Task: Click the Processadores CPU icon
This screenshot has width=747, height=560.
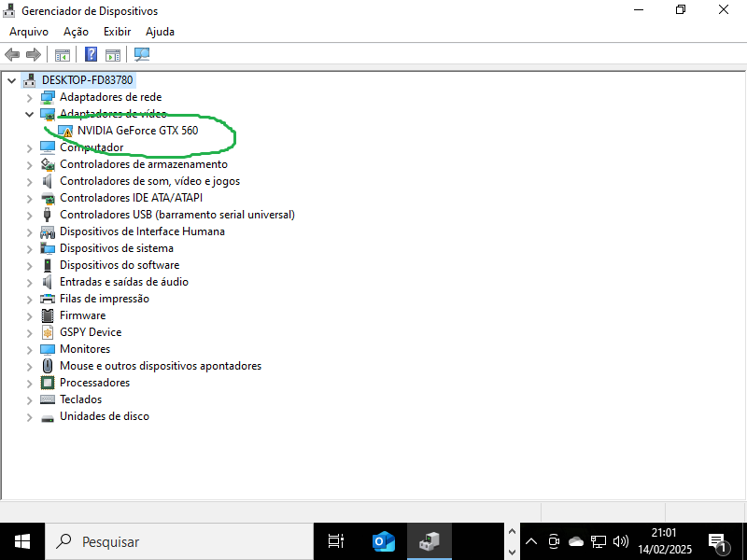Action: (48, 383)
